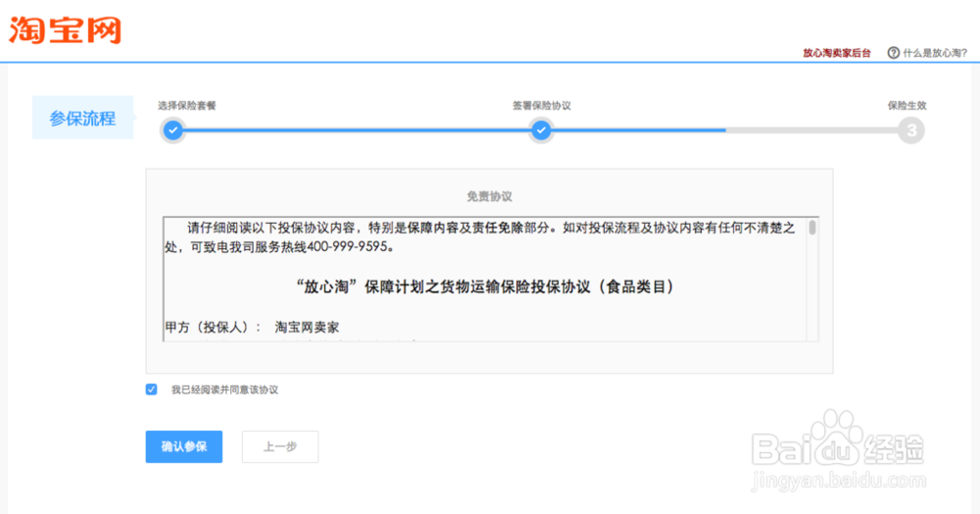Click step three circle 保险生效

(x=911, y=130)
